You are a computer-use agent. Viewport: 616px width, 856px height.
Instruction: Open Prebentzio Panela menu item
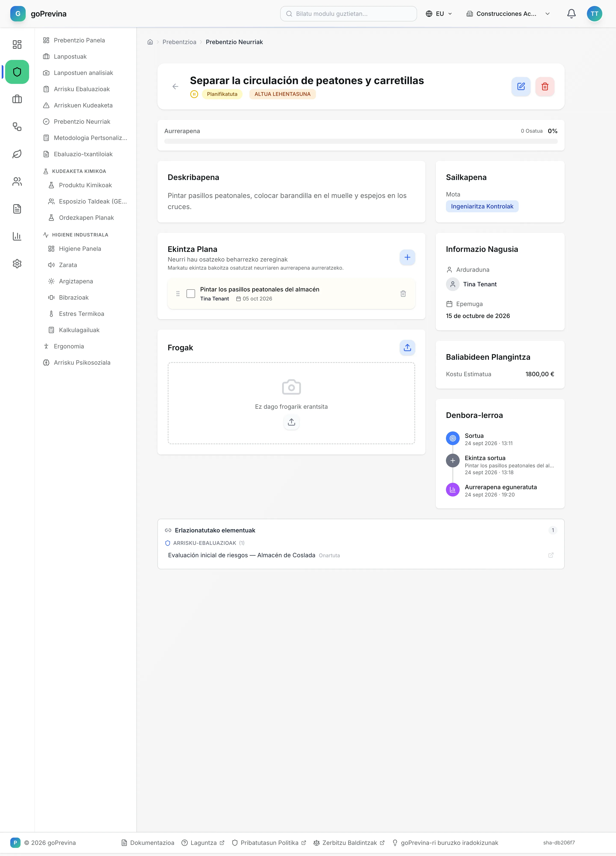coord(79,40)
